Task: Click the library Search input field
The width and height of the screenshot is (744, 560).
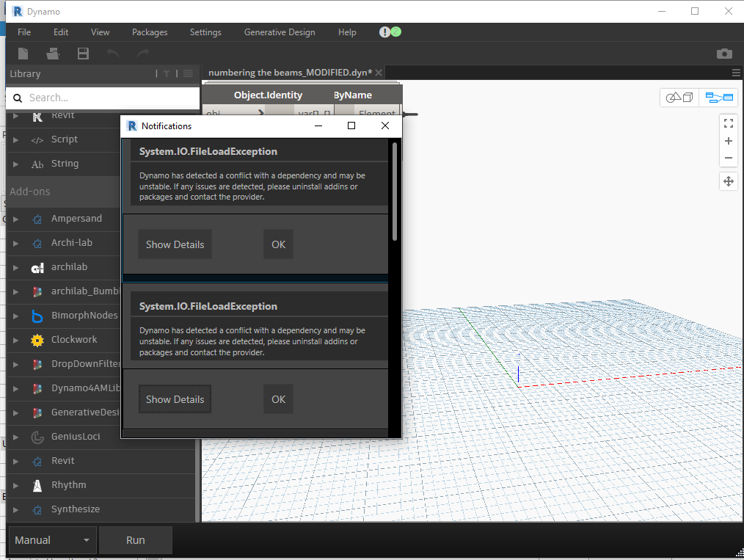Action: coord(103,98)
